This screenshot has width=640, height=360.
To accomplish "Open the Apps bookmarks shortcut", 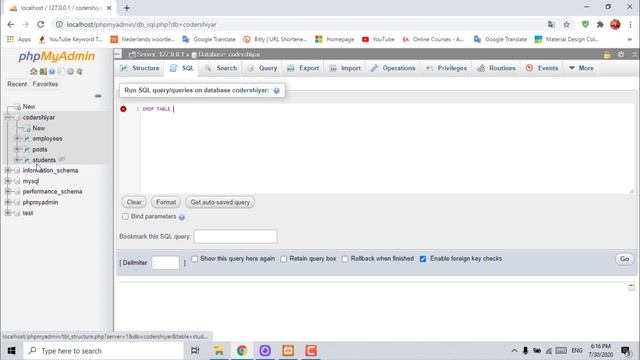I will 19,39.
